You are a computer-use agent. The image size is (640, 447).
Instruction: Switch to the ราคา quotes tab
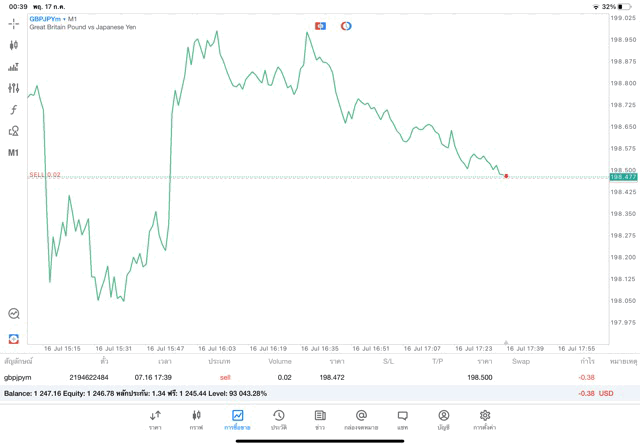tap(155, 419)
